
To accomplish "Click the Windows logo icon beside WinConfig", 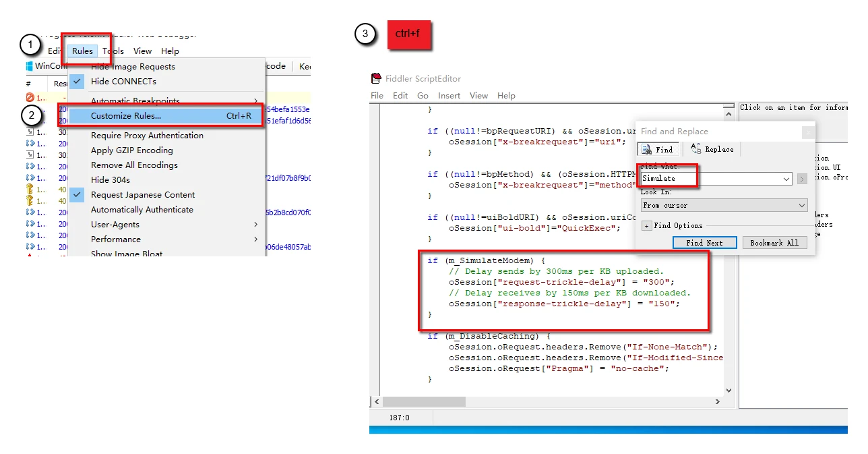I will click(30, 66).
